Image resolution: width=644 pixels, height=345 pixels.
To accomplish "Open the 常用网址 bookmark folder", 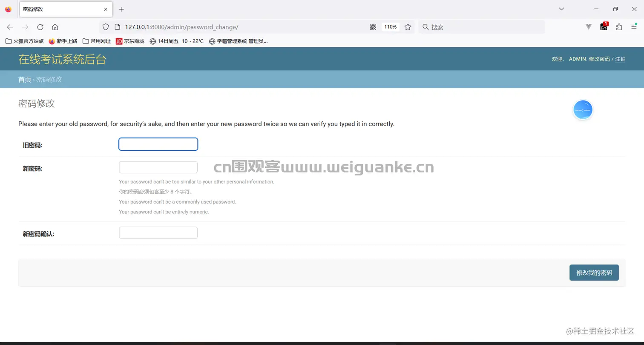I will [97, 41].
